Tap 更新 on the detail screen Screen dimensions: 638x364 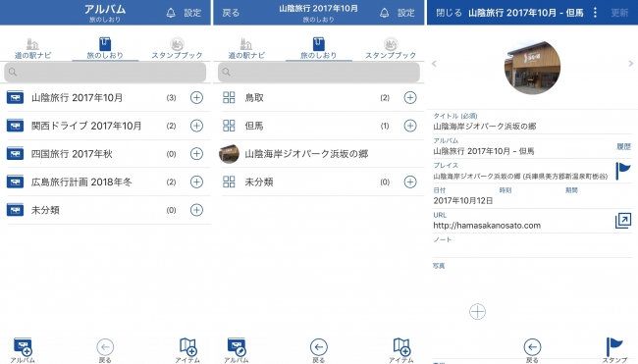tap(619, 13)
